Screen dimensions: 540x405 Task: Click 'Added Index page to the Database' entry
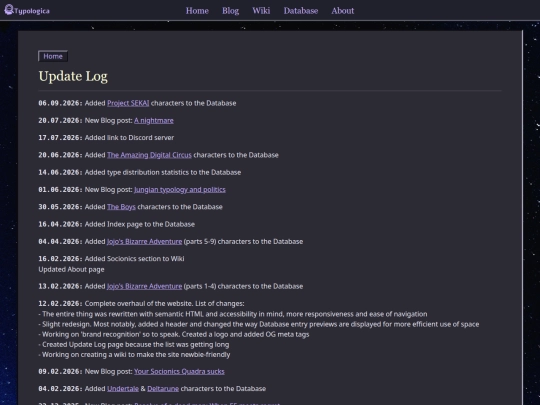[x=139, y=224]
